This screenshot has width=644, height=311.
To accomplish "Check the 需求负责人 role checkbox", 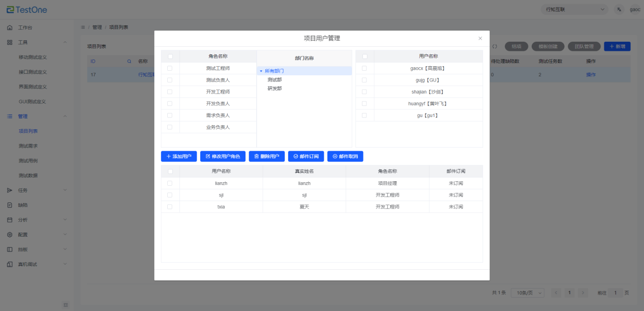I will coord(170,116).
